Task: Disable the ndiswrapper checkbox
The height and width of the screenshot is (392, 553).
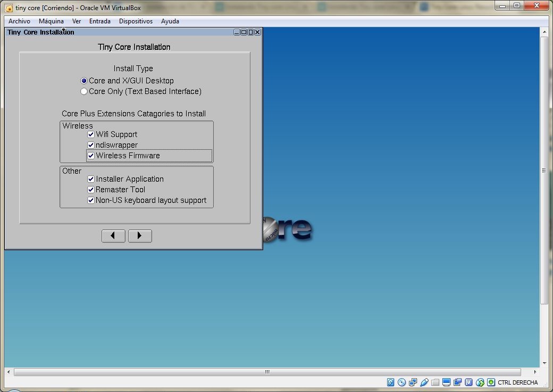Action: pyautogui.click(x=91, y=145)
